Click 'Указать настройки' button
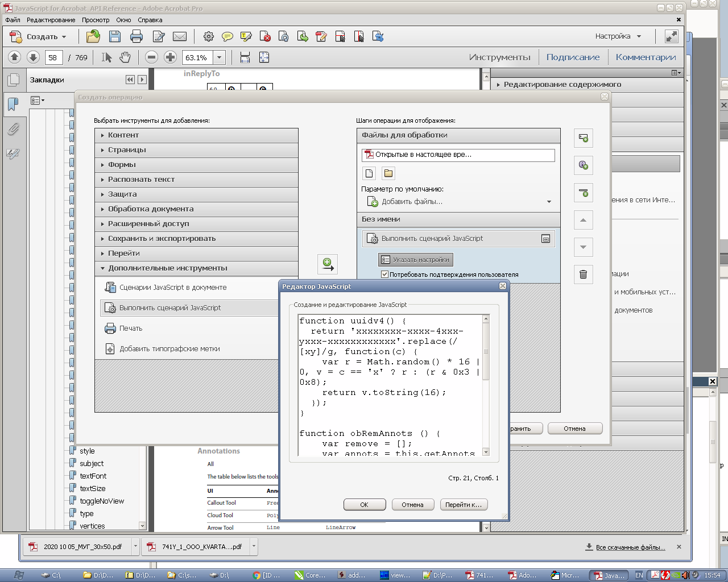Viewport: 728px width, 582px height. click(416, 260)
